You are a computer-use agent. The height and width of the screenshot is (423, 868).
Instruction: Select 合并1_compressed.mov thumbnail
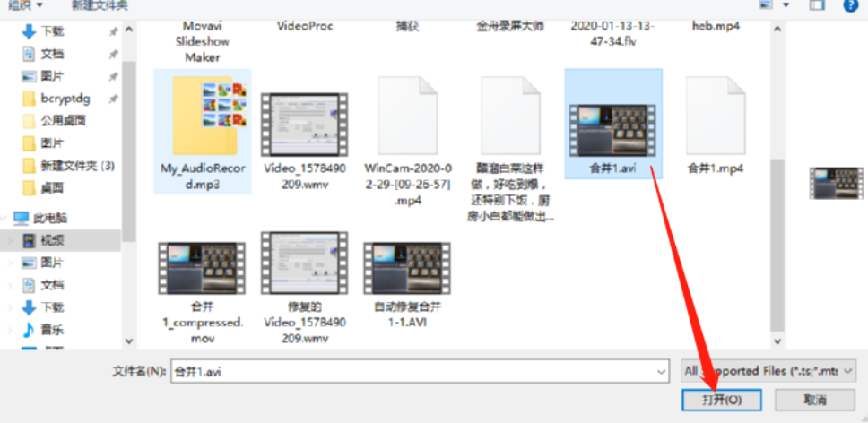(202, 268)
